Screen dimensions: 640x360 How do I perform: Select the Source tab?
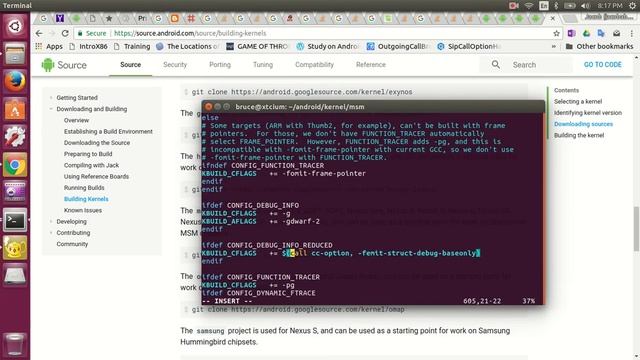pos(131,64)
